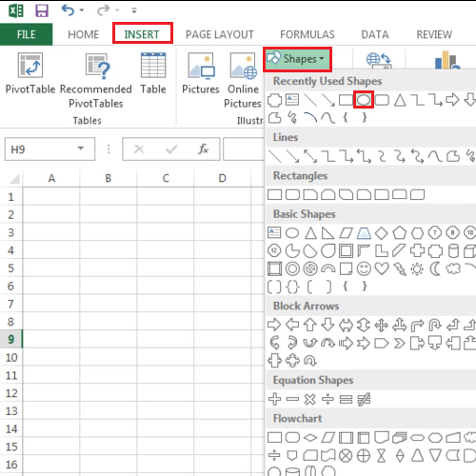This screenshot has width=476, height=476.
Task: Click the Save icon in quick access toolbar
Action: [x=42, y=10]
